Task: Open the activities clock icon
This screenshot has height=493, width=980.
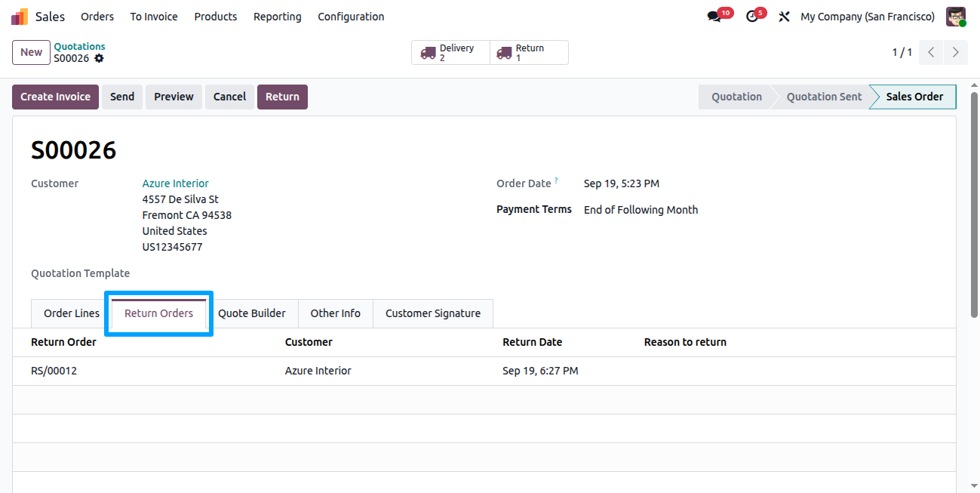Action: [752, 17]
